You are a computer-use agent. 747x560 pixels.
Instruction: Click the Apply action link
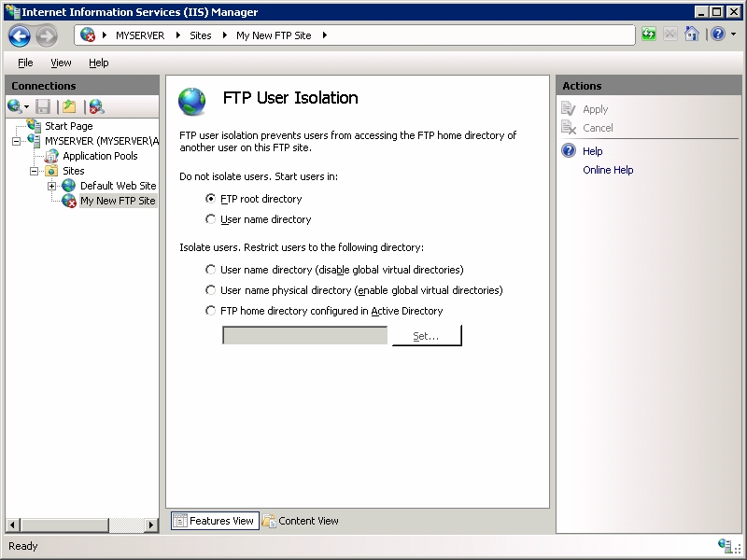[x=595, y=109]
